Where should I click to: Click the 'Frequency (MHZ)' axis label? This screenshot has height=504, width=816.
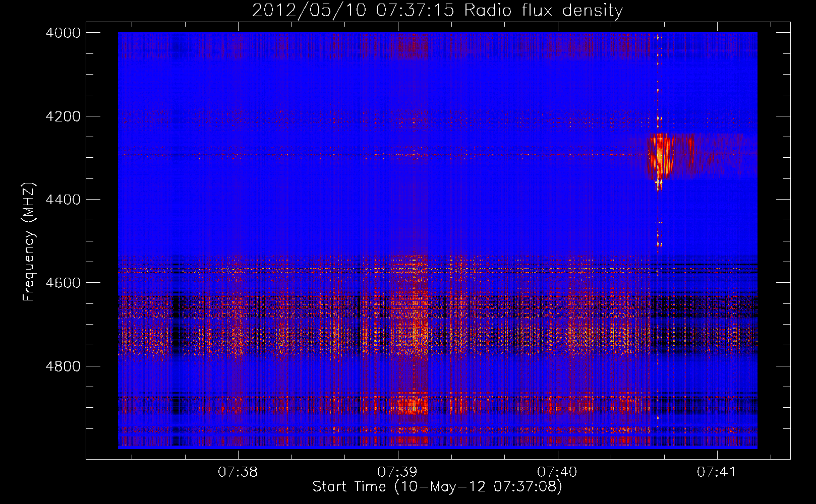click(29, 241)
